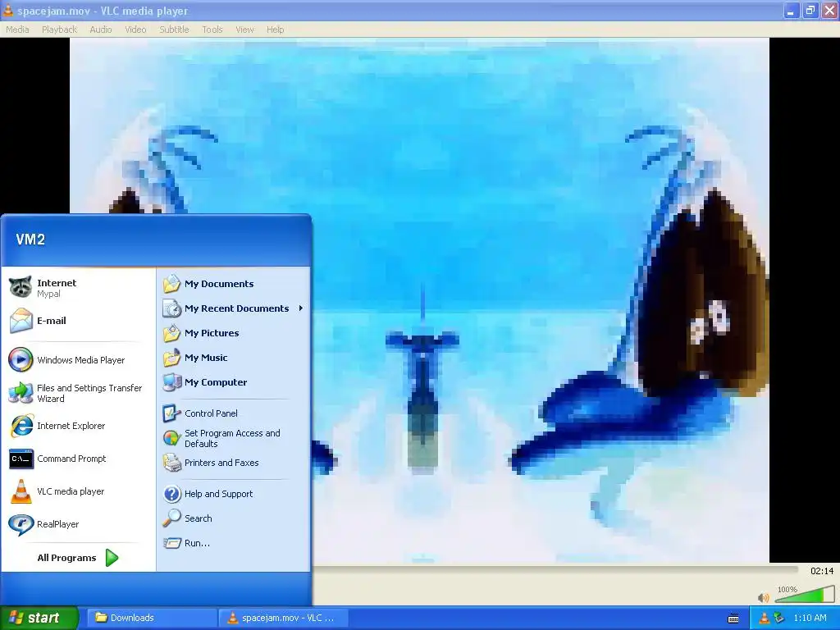Image resolution: width=840 pixels, height=630 pixels.
Task: Click the VM2 user name header
Action: tap(30, 240)
